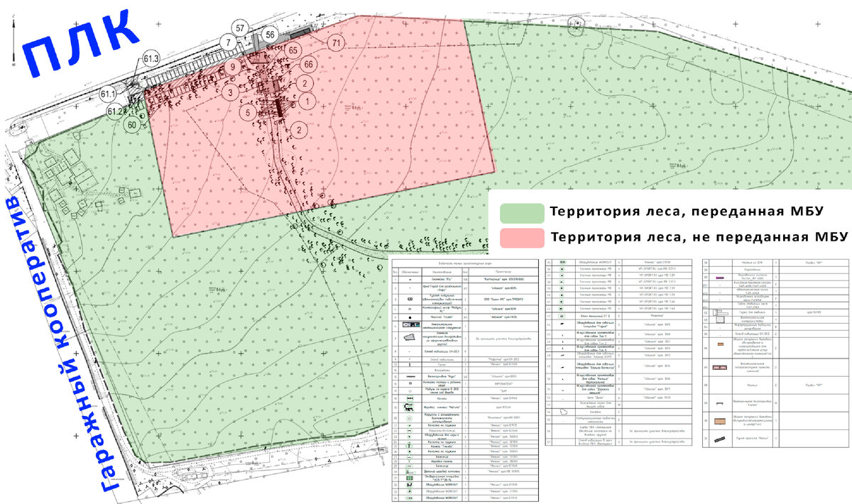
Task: Click the circled marker 60
Action: point(132,125)
